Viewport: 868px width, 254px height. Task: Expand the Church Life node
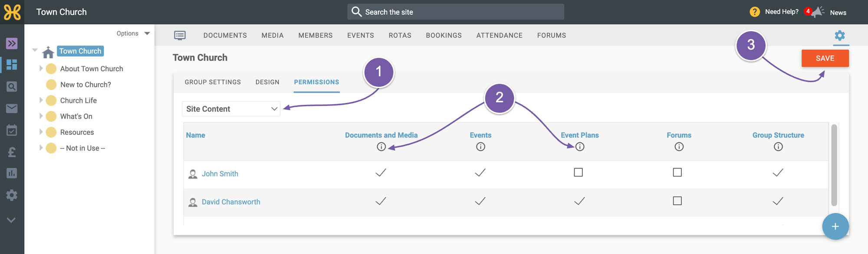tap(41, 100)
